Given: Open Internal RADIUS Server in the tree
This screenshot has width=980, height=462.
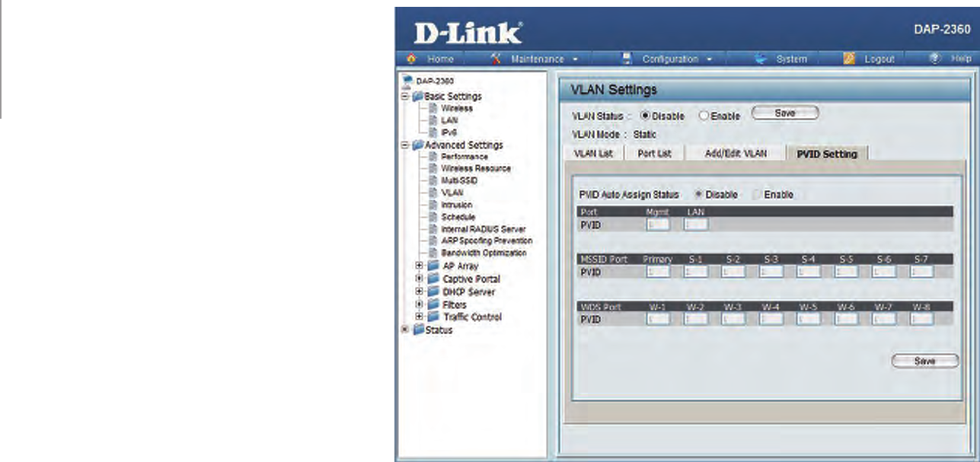Looking at the screenshot, I should 484,228.
